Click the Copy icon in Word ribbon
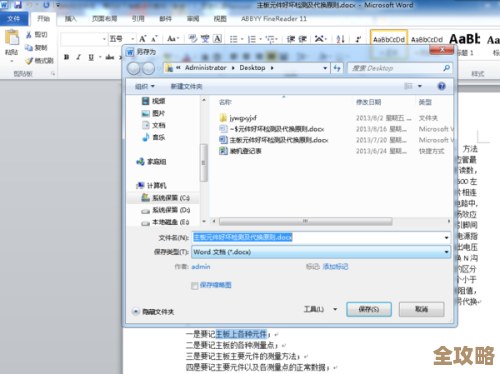The image size is (500, 374). coord(29,48)
